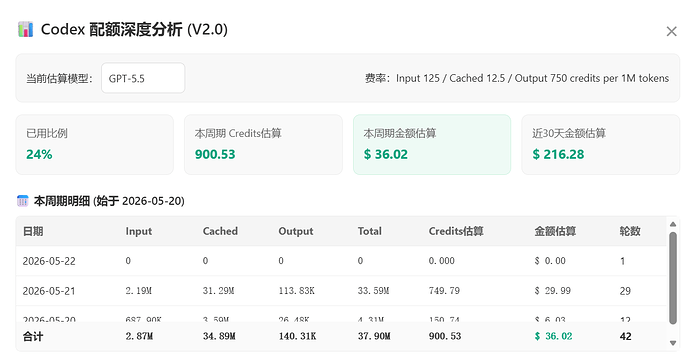Click the Codex 配额深度分析 (V2.0) title
Viewport: 690px width, 362px height.
(x=134, y=29)
